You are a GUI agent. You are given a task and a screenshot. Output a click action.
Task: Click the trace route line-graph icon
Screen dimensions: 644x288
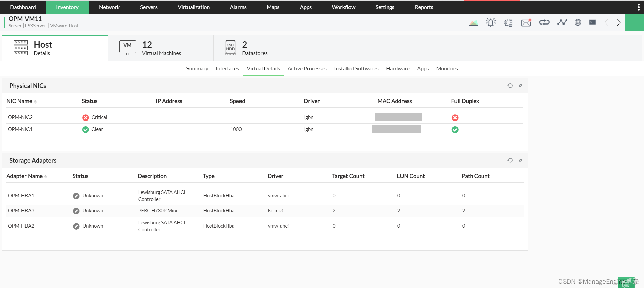click(562, 22)
